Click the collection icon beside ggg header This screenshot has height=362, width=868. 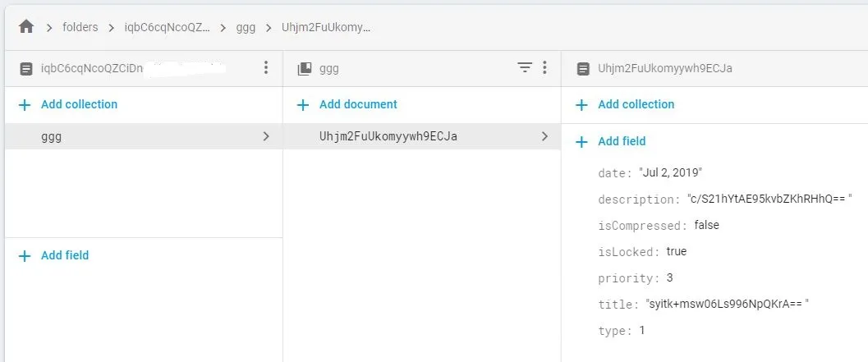pyautogui.click(x=305, y=69)
